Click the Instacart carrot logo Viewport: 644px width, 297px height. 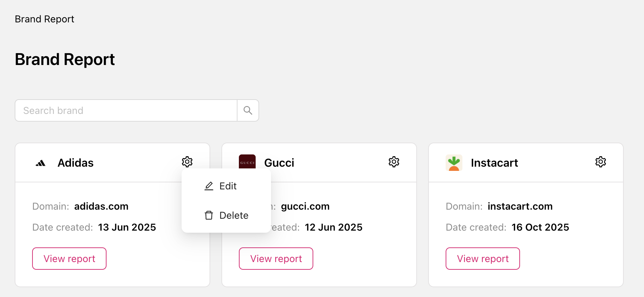454,163
